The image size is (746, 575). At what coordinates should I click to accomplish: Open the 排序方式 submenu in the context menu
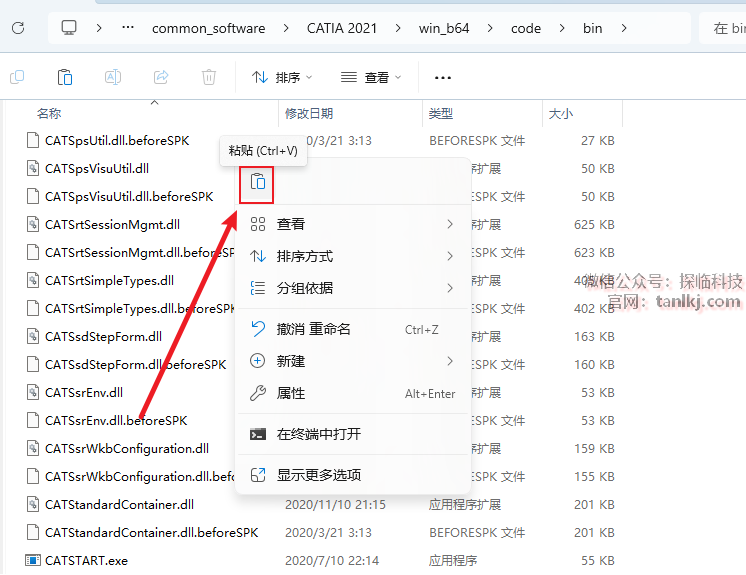coord(352,256)
